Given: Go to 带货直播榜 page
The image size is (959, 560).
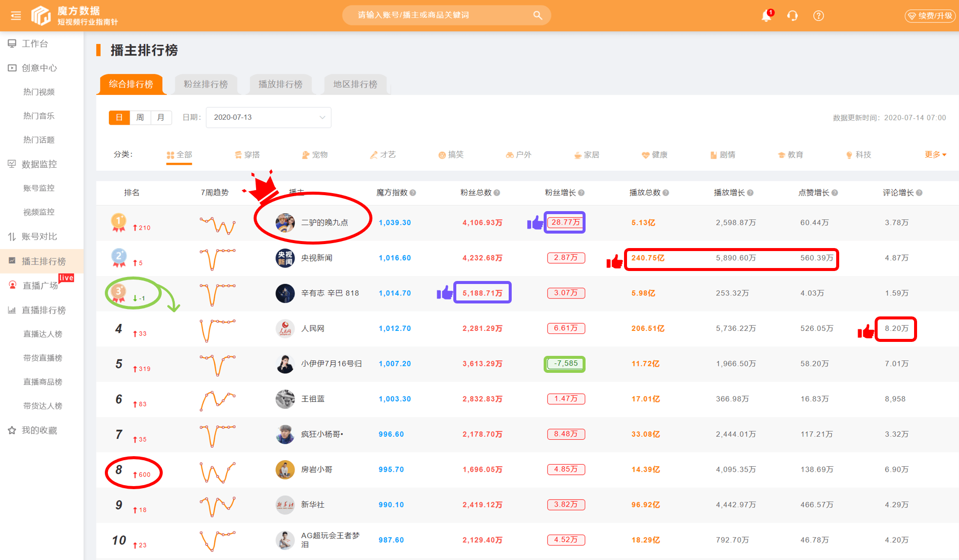Looking at the screenshot, I should pyautogui.click(x=43, y=358).
